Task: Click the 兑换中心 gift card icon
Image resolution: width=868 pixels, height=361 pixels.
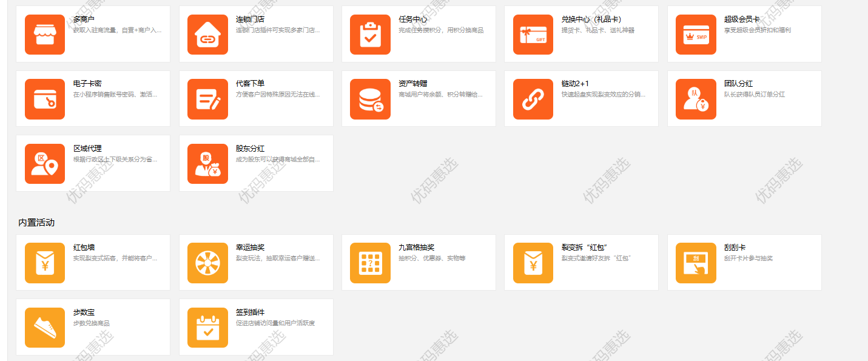Action: pos(533,35)
